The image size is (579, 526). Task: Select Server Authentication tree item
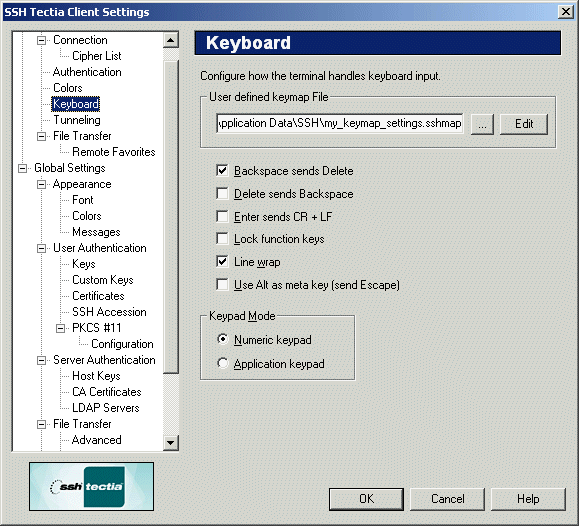(x=104, y=360)
